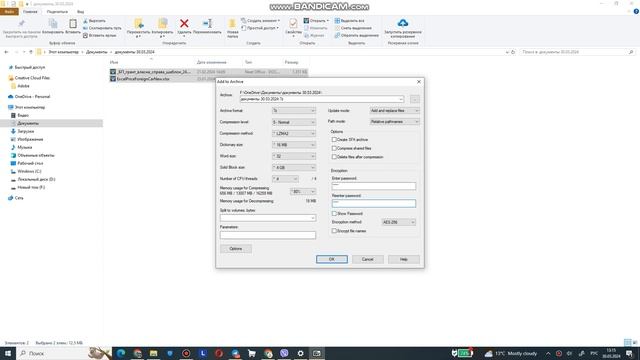
Task: Click Help in Add to Archive dialog
Action: coord(404,259)
